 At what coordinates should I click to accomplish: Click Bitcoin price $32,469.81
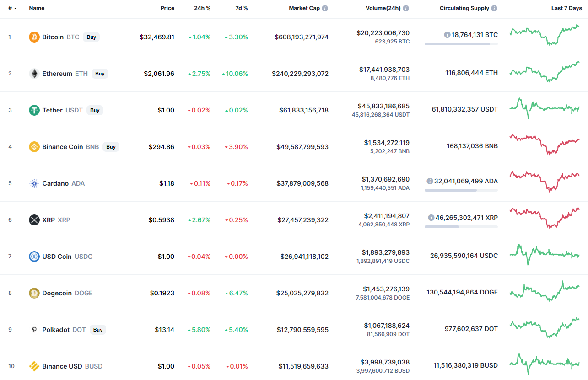click(157, 37)
